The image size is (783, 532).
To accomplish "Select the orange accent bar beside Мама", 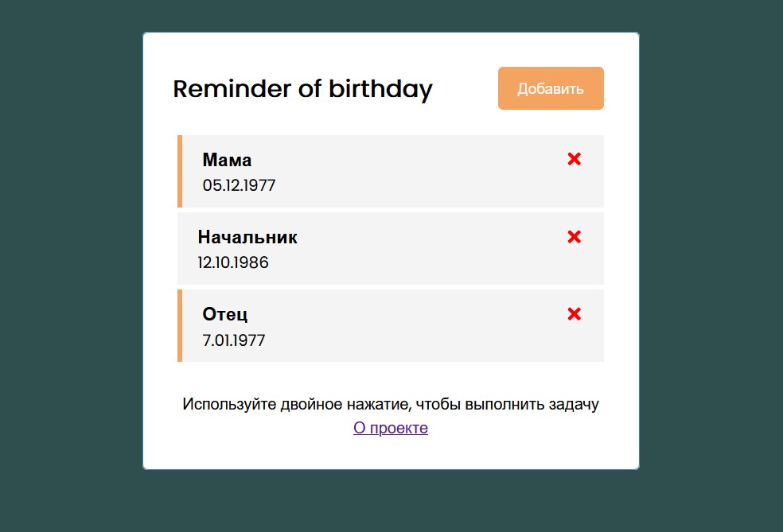I will pyautogui.click(x=178, y=171).
